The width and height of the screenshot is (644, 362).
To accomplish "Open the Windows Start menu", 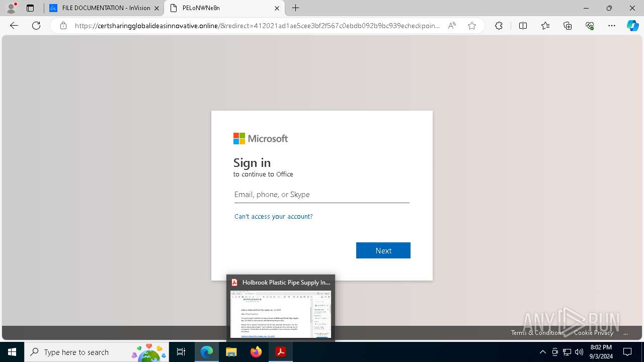I will click(12, 352).
